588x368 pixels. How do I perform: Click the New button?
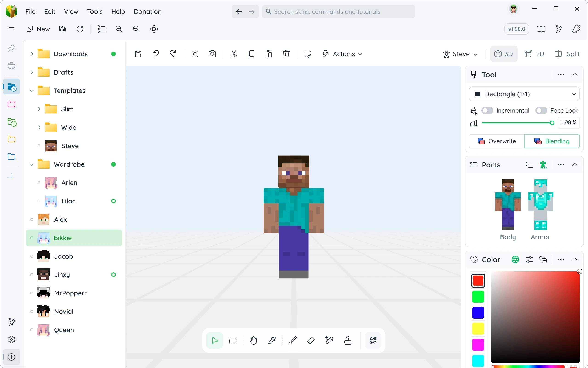click(38, 29)
